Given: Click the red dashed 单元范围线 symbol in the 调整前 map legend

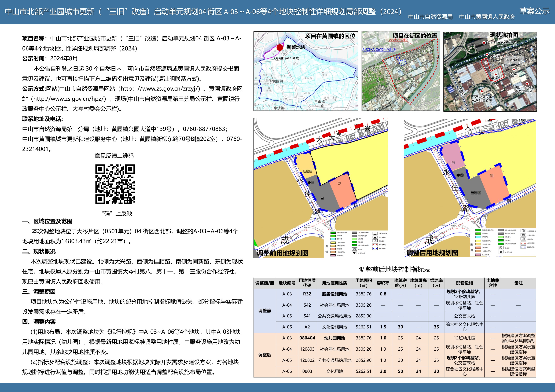Looking at the screenshot, I should coord(375,245).
